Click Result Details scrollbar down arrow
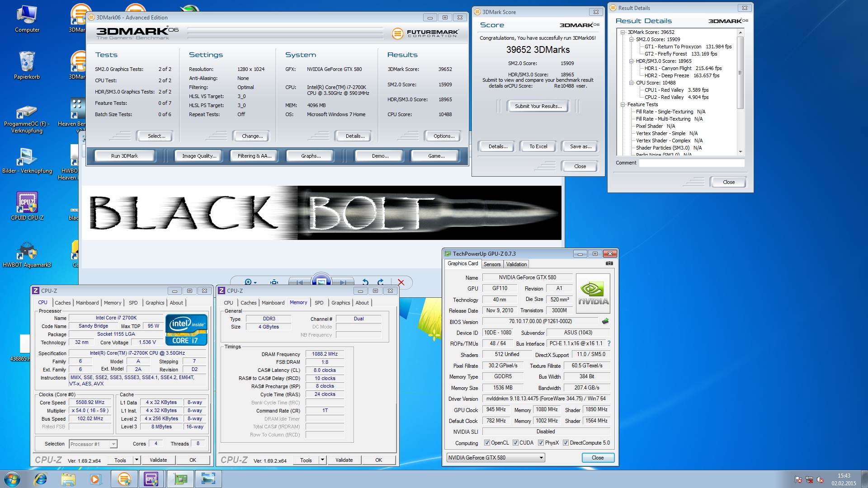The width and height of the screenshot is (868, 488). point(740,152)
